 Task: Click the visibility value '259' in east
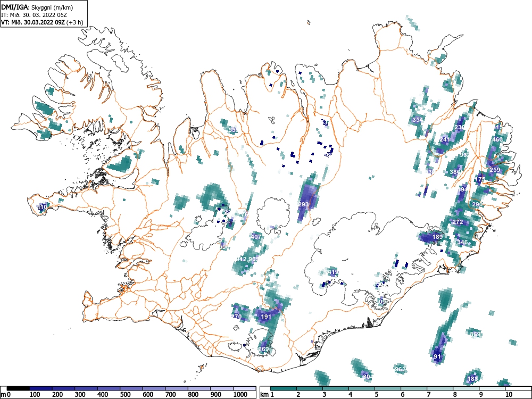click(x=495, y=170)
